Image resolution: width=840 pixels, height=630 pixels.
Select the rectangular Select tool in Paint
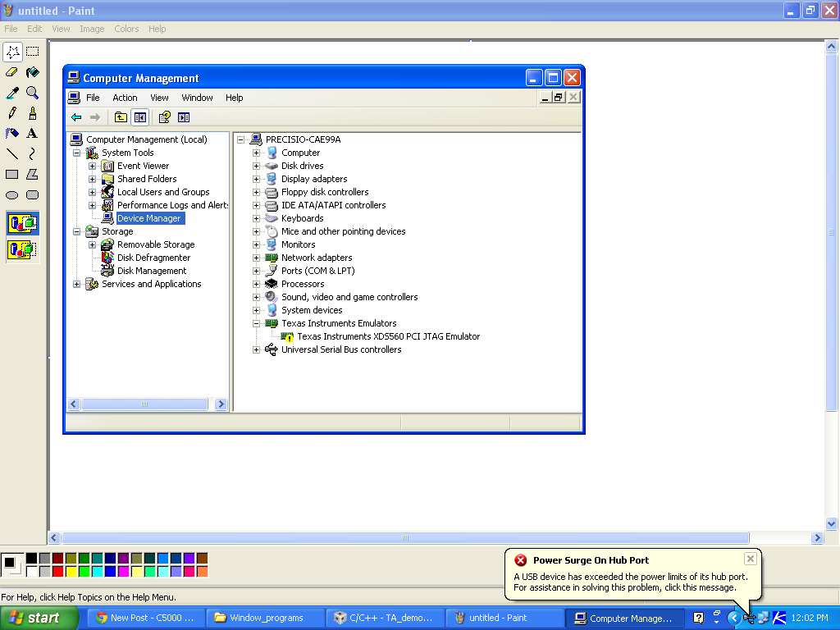33,52
